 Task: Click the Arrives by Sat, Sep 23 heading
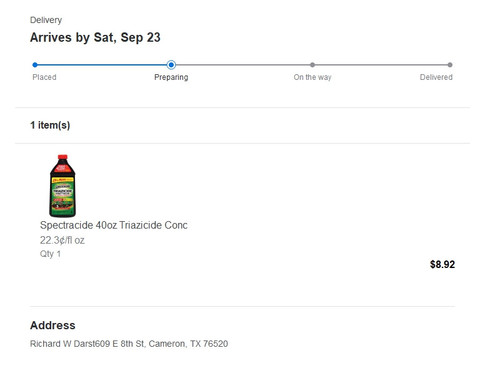point(95,37)
